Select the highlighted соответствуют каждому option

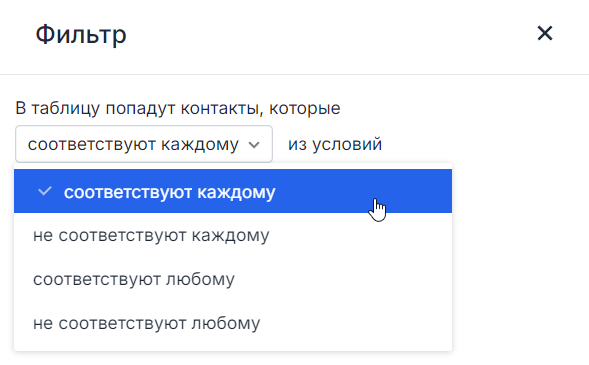[x=233, y=191]
